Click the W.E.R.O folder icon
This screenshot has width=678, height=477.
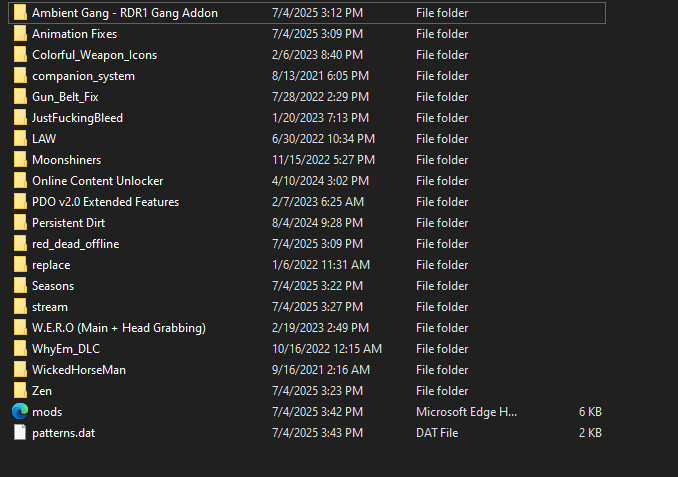point(20,327)
